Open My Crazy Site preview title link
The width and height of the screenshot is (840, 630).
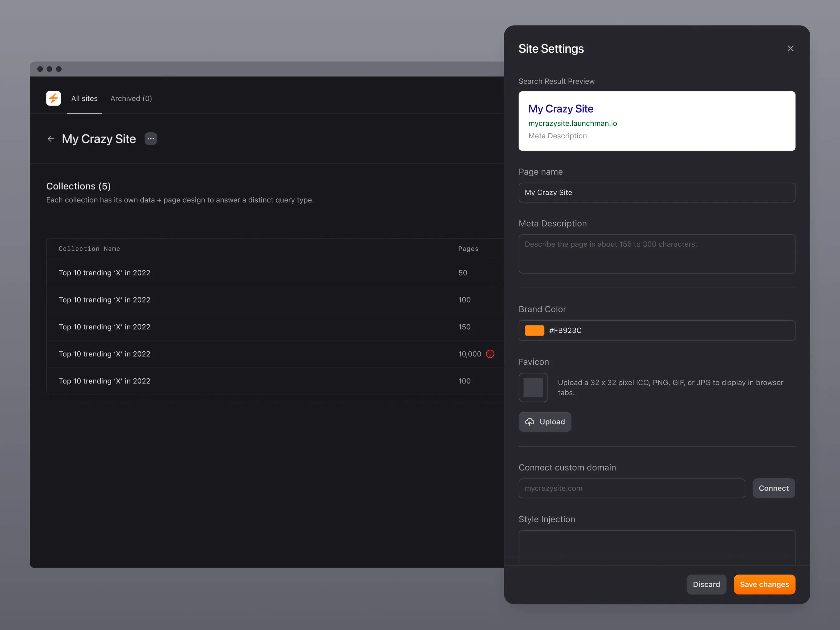click(x=561, y=109)
